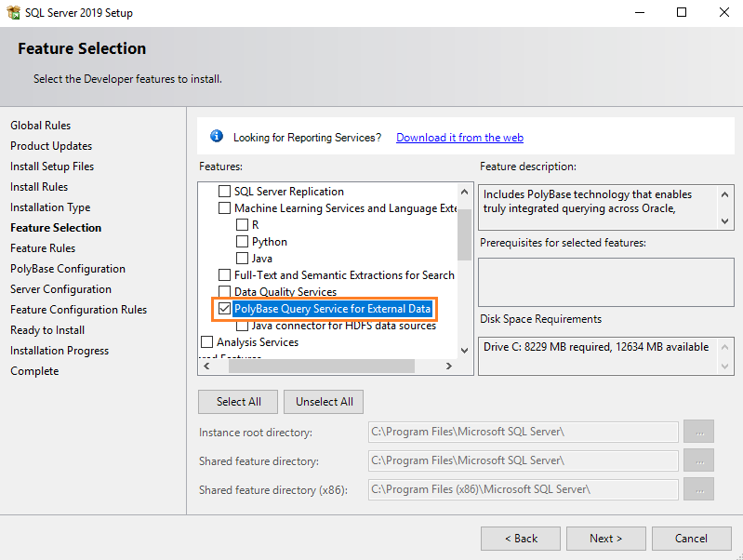Select Install Setup Files step

(x=52, y=166)
